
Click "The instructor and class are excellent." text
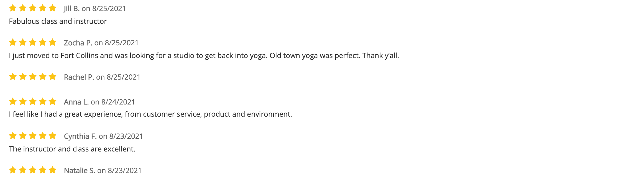click(x=72, y=149)
